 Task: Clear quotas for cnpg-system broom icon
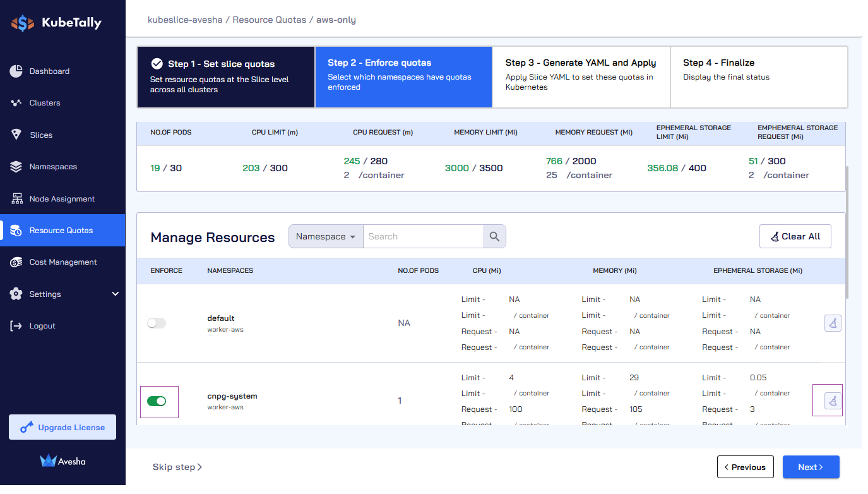click(833, 401)
